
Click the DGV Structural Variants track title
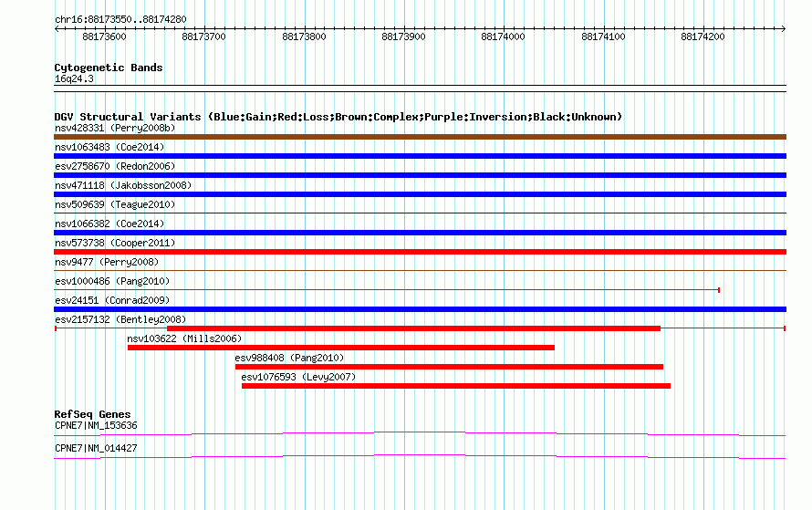(338, 117)
